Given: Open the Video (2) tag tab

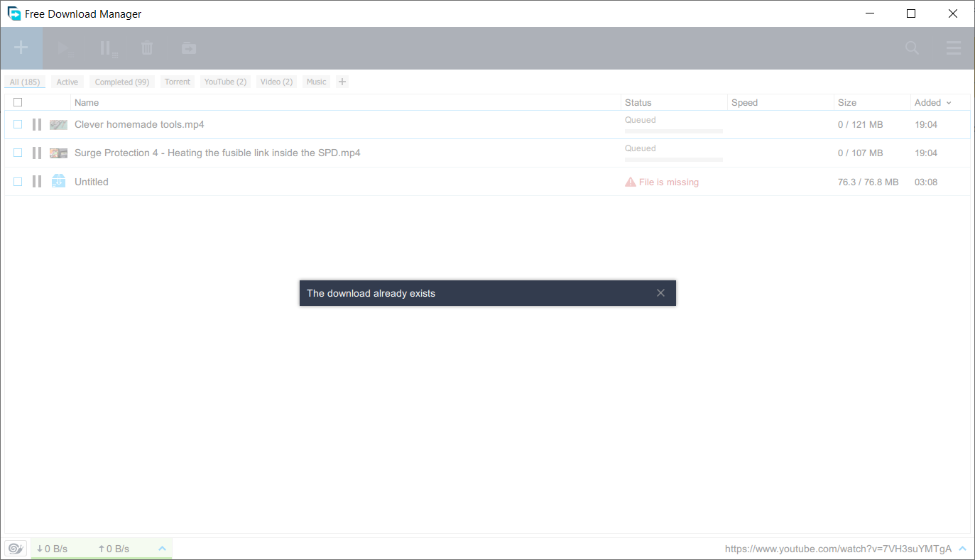Looking at the screenshot, I should [276, 82].
